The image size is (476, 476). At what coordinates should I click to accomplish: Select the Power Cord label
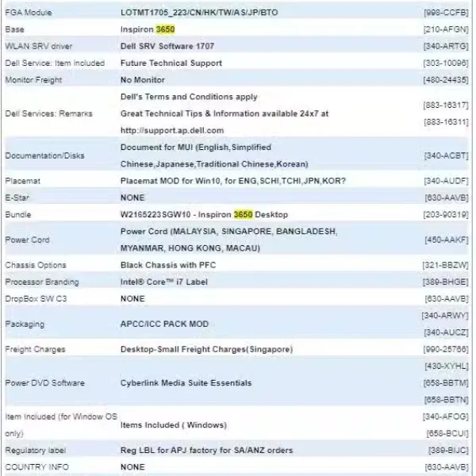[x=27, y=240]
